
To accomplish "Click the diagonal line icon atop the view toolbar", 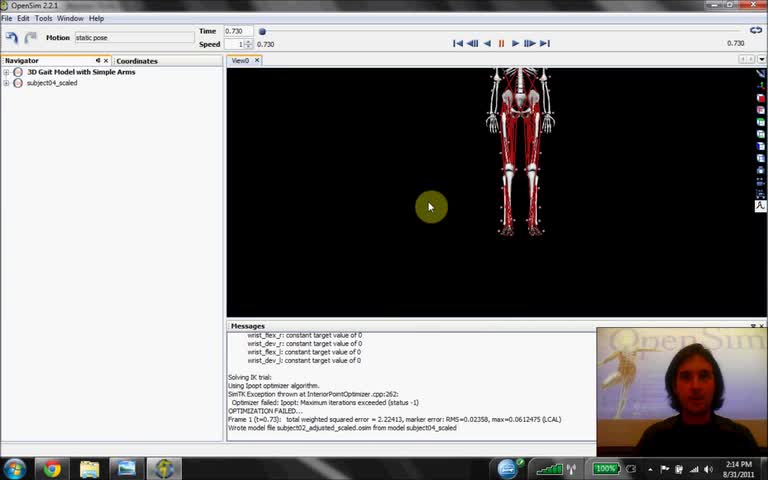I will point(760,74).
